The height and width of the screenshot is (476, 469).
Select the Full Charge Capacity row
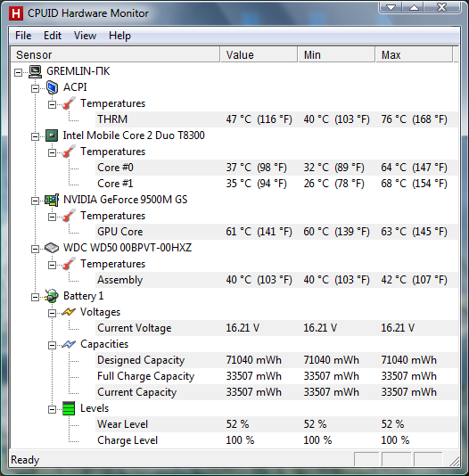point(276,376)
